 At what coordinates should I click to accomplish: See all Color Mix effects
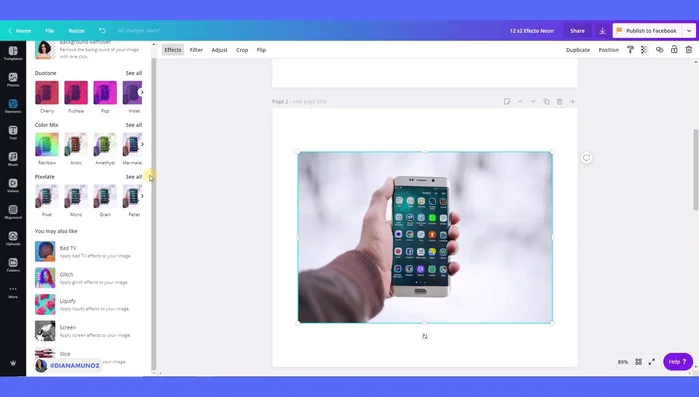(134, 125)
